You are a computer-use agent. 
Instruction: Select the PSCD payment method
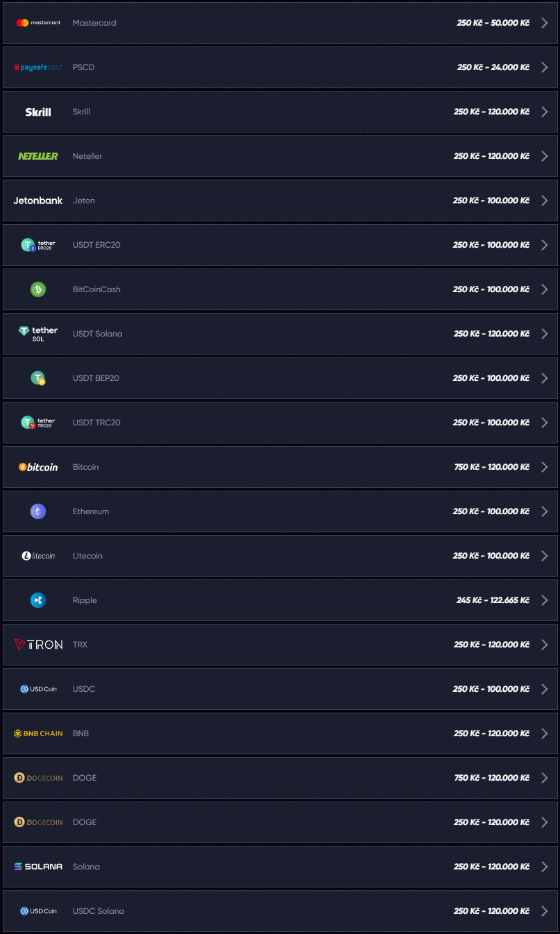coord(83,67)
